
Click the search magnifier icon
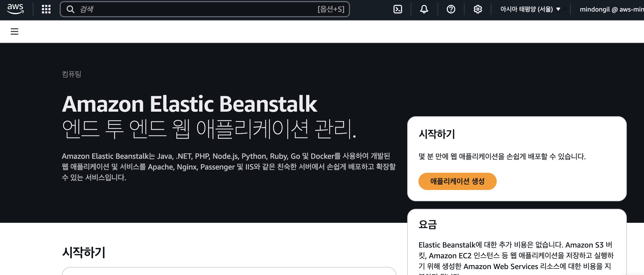point(70,9)
